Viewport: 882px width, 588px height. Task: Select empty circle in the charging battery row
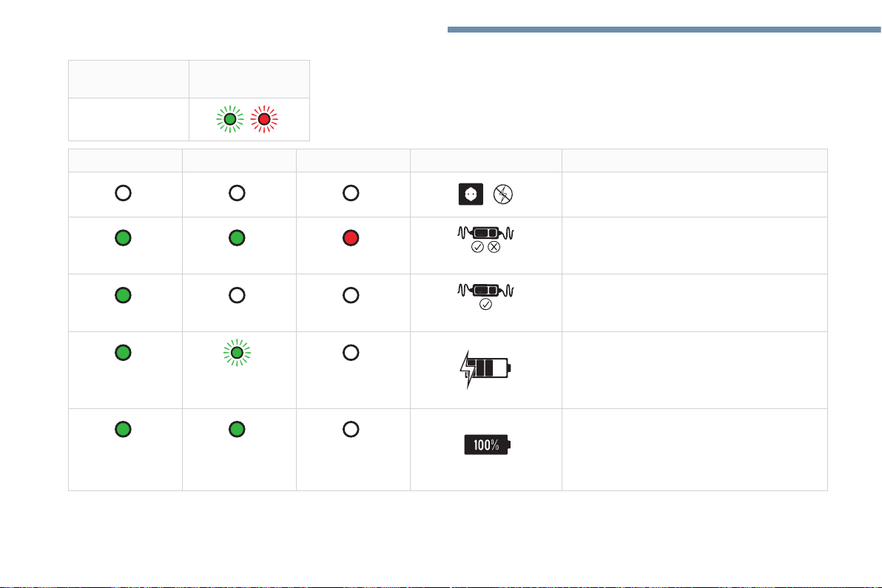351,353
